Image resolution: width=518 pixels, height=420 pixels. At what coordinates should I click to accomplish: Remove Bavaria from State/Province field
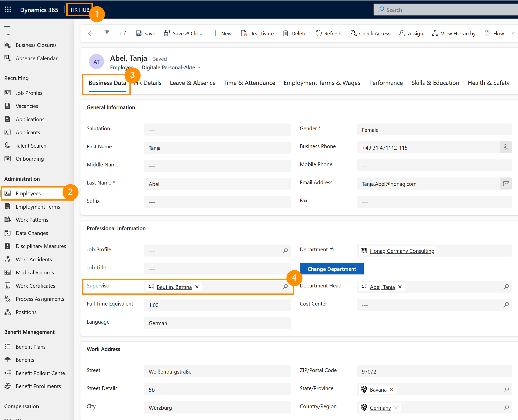pos(392,389)
